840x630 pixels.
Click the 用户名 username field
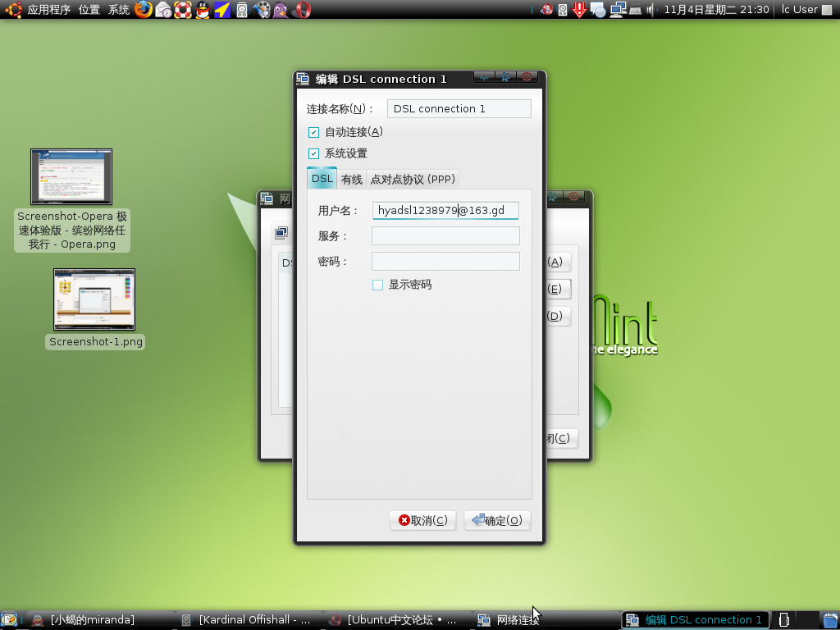(x=445, y=211)
